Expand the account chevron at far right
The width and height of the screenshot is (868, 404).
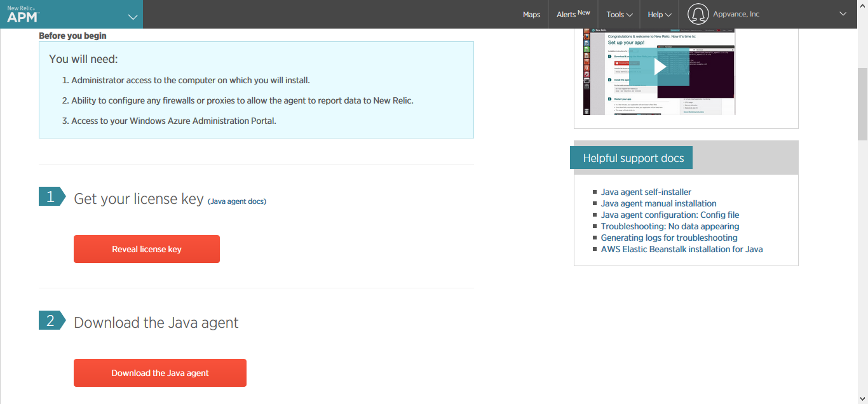(843, 14)
